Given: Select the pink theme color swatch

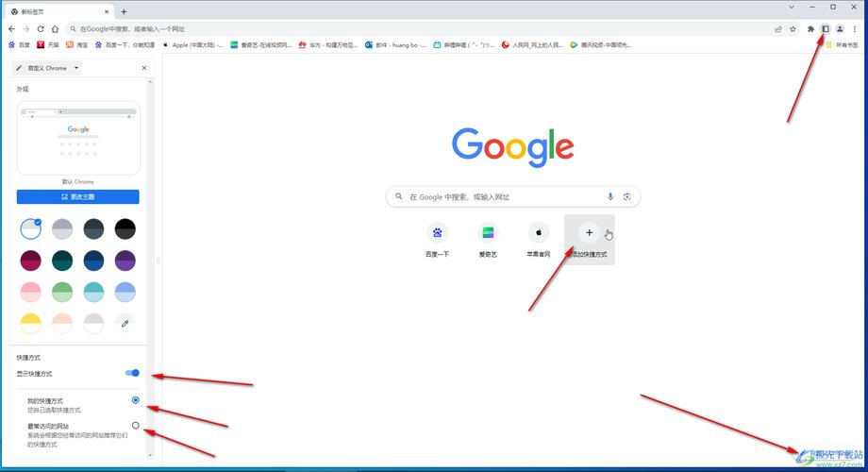Looking at the screenshot, I should point(30,292).
